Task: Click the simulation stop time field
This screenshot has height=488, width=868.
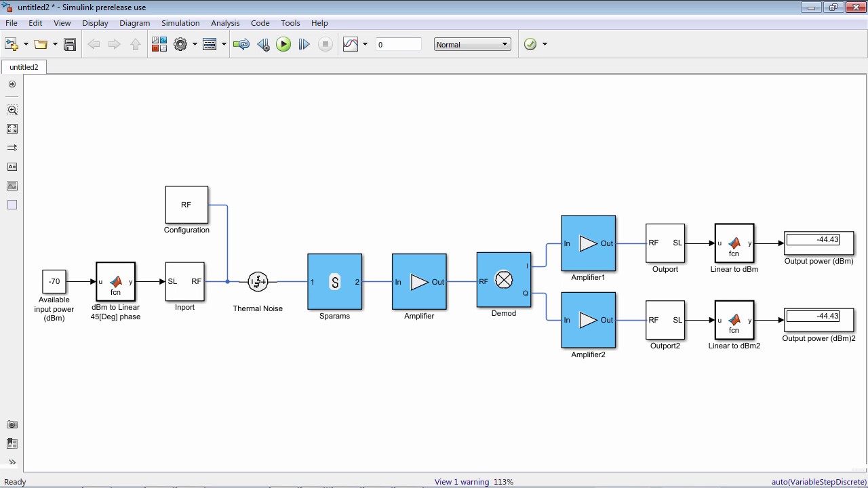Action: (399, 44)
